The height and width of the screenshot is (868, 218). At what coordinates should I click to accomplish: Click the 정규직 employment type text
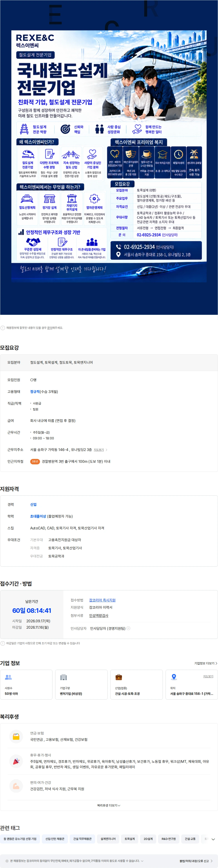(x=35, y=392)
